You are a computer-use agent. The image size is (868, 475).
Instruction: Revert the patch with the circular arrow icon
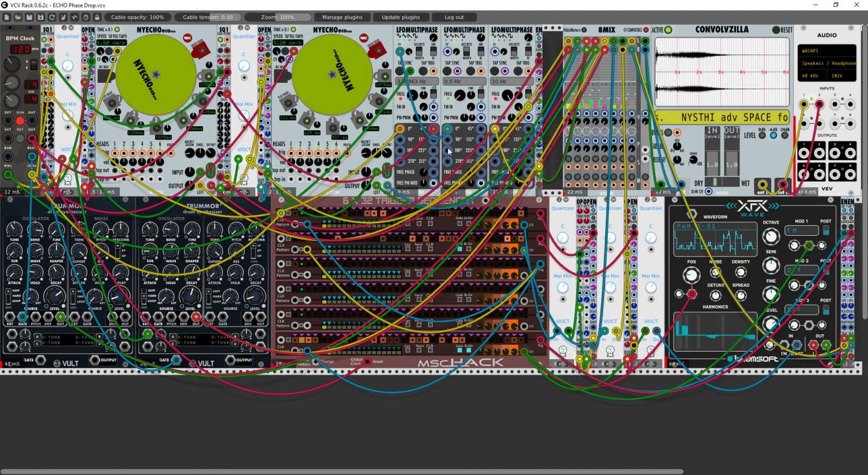pos(52,17)
